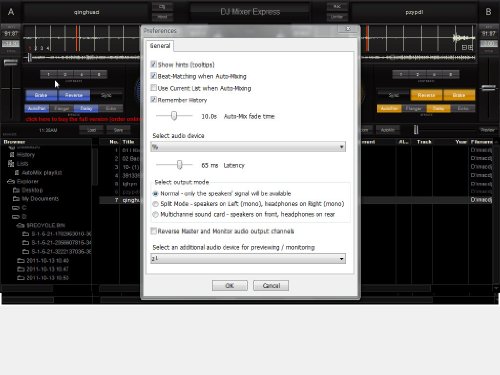500x375 pixels.
Task: Click the Save playlist button
Action: (118, 130)
